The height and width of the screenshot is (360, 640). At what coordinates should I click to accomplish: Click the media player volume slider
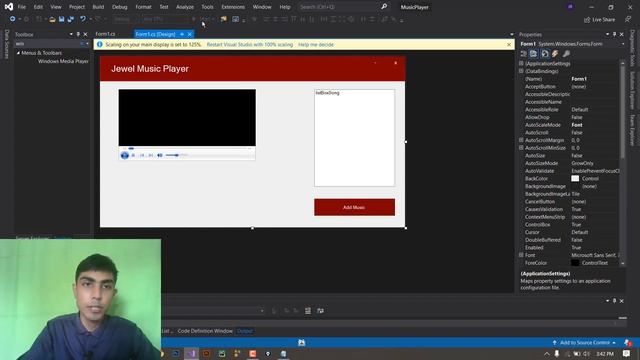click(x=176, y=155)
